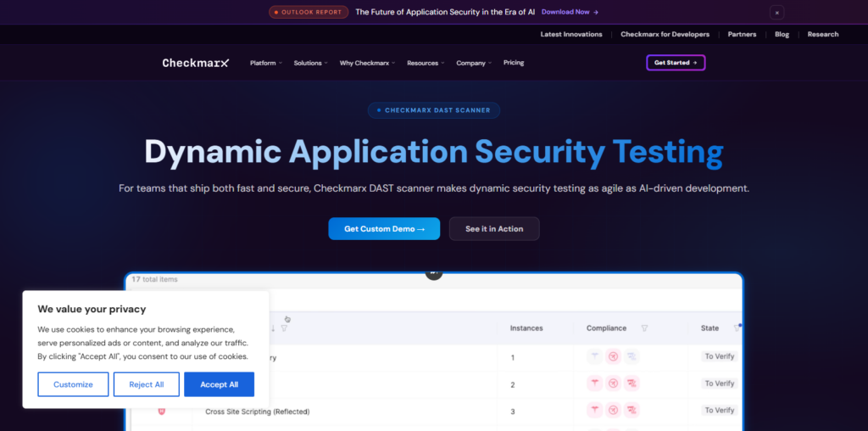
Task: Expand the Why Checkmarx menu
Action: click(368, 63)
